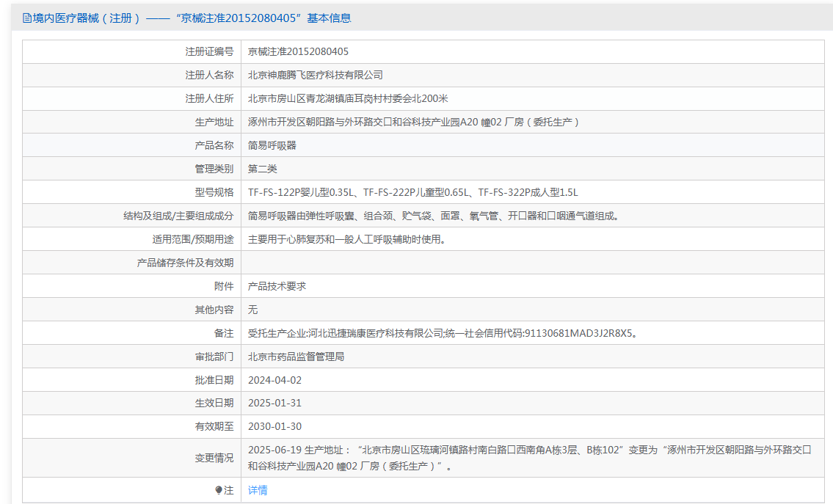Click the empty 产品储存条件及有效期 value cell

pyautogui.click(x=532, y=263)
